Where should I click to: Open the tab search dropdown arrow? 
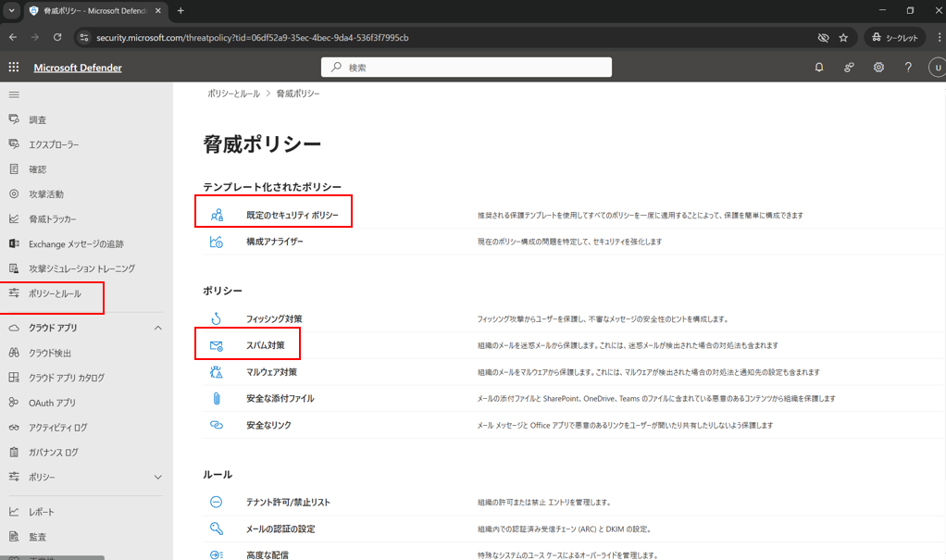pyautogui.click(x=11, y=11)
